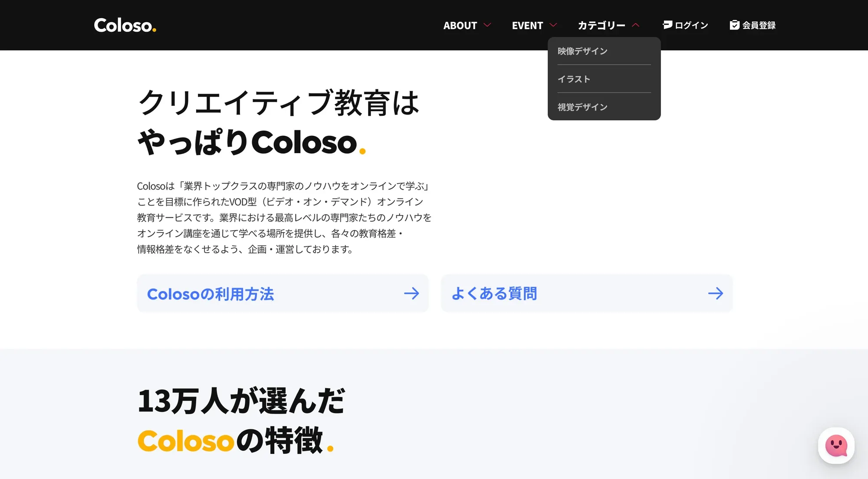Click the Coloso logo in header
Image resolution: width=868 pixels, height=479 pixels.
[x=125, y=25]
